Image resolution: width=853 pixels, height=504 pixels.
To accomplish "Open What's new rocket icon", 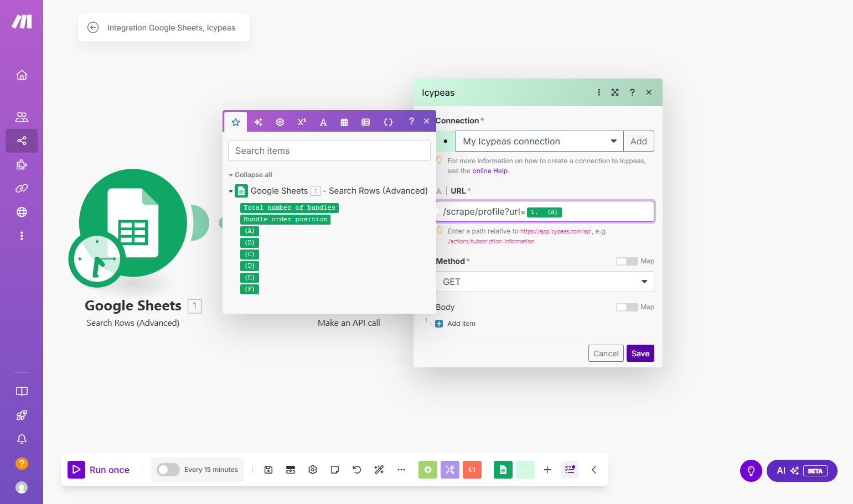I will coord(22,415).
